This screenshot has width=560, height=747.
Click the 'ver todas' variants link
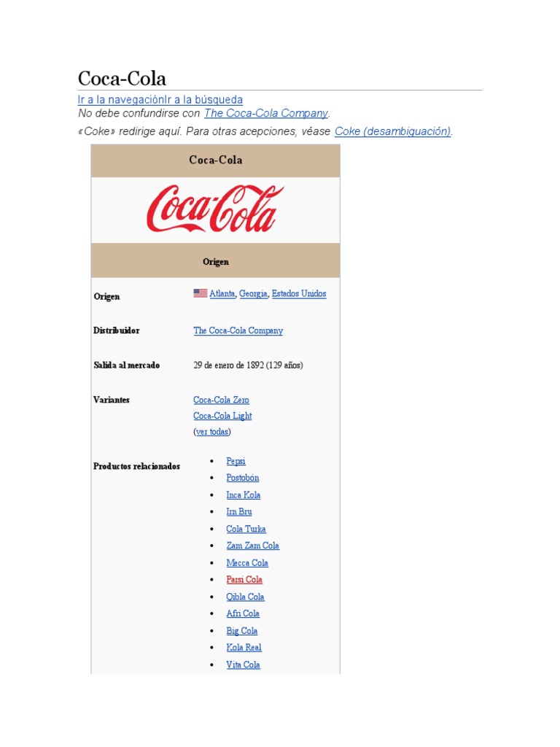click(x=212, y=432)
